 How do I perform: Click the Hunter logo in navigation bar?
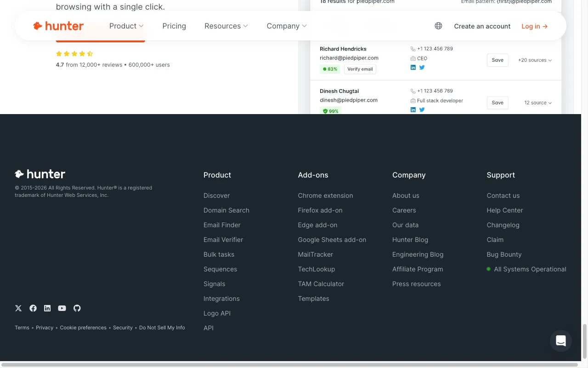(58, 26)
